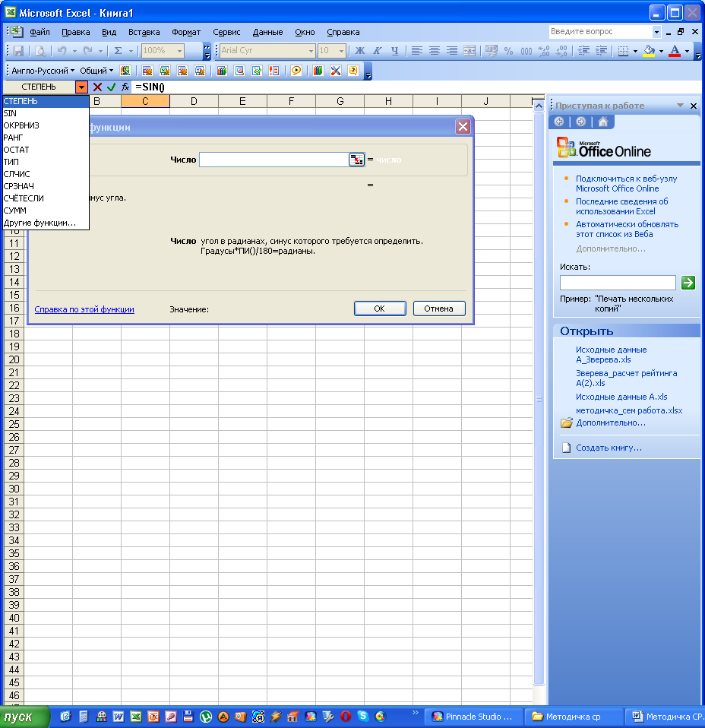Open the fill color dropdown arrow

click(x=661, y=51)
